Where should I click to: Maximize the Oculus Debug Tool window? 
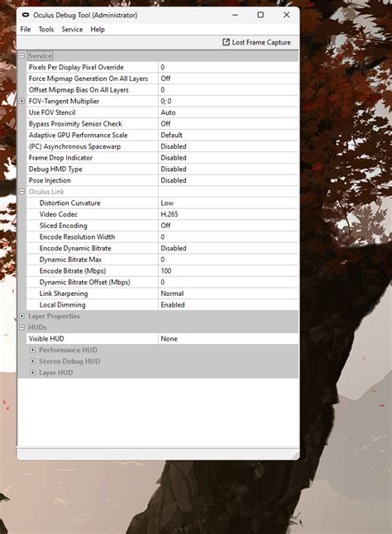point(261,15)
